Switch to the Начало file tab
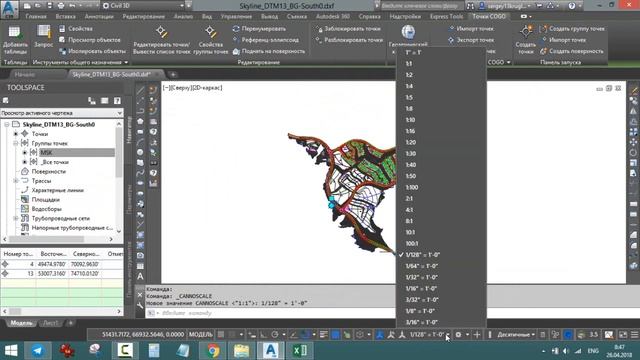640x360 pixels. point(24,74)
